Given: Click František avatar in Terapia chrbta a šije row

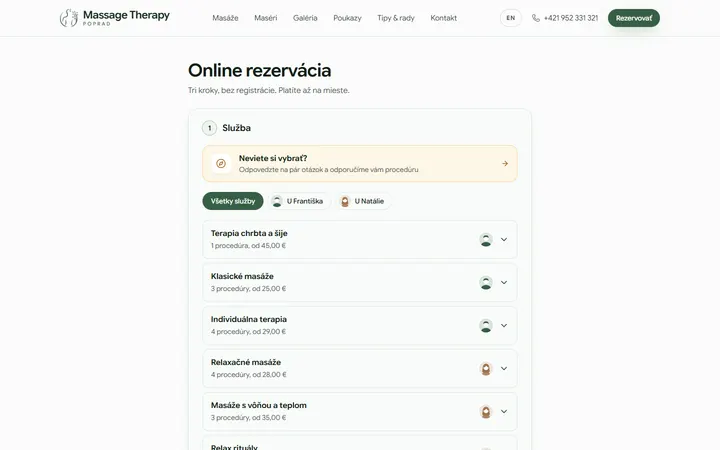Looking at the screenshot, I should pyautogui.click(x=486, y=239).
